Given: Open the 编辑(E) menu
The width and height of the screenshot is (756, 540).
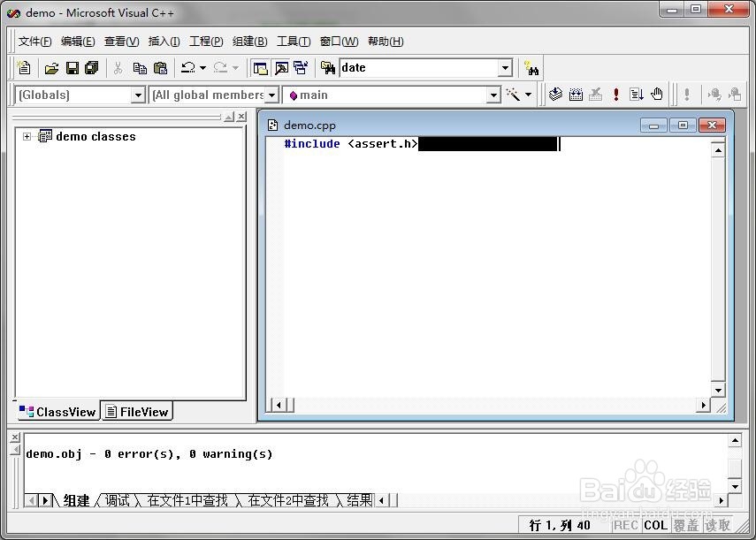Looking at the screenshot, I should pyautogui.click(x=78, y=42).
